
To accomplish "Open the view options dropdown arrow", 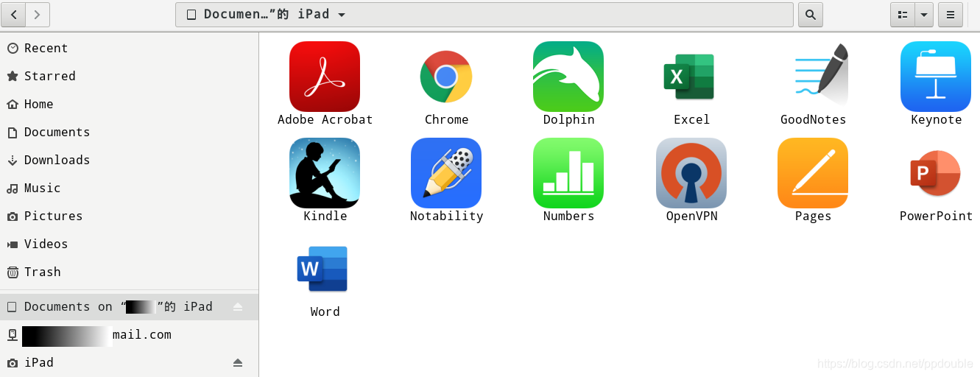I will click(924, 14).
